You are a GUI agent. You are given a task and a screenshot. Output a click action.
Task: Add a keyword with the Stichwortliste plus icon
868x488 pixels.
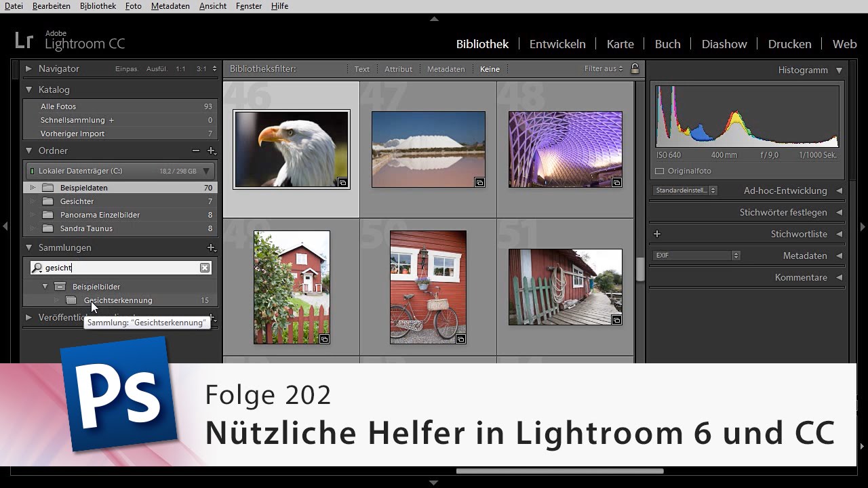coord(656,234)
